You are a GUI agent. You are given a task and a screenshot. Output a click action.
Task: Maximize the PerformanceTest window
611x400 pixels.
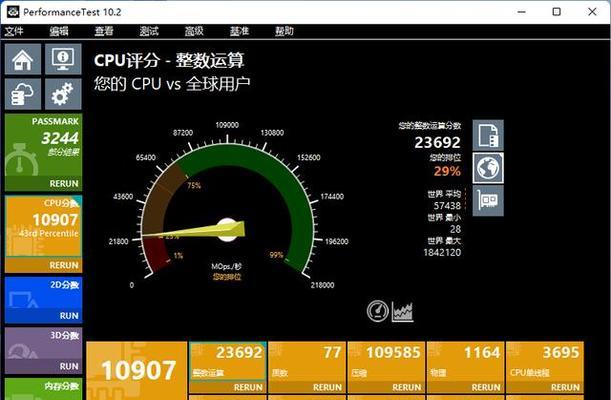pyautogui.click(x=557, y=12)
